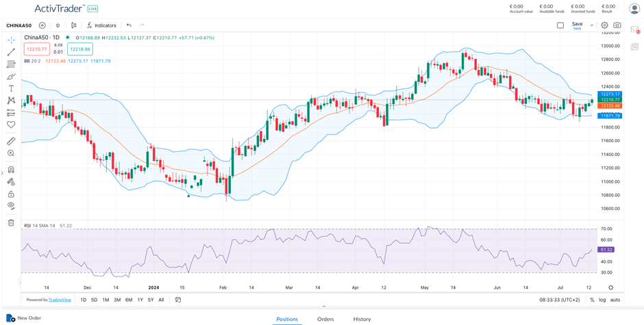Screen dimensions: 644x325
Task: Click the New Order button
Action: (x=24, y=318)
